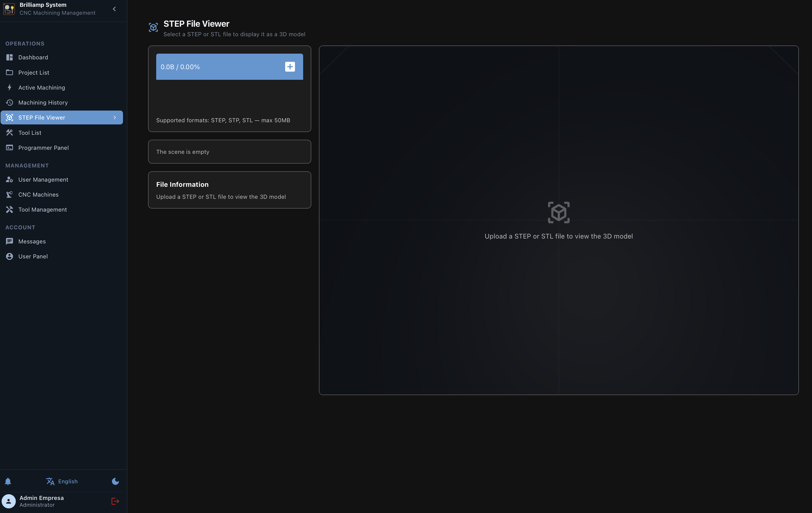Viewport: 812px width, 513px height.
Task: Click the User Panel account icon
Action: click(10, 256)
